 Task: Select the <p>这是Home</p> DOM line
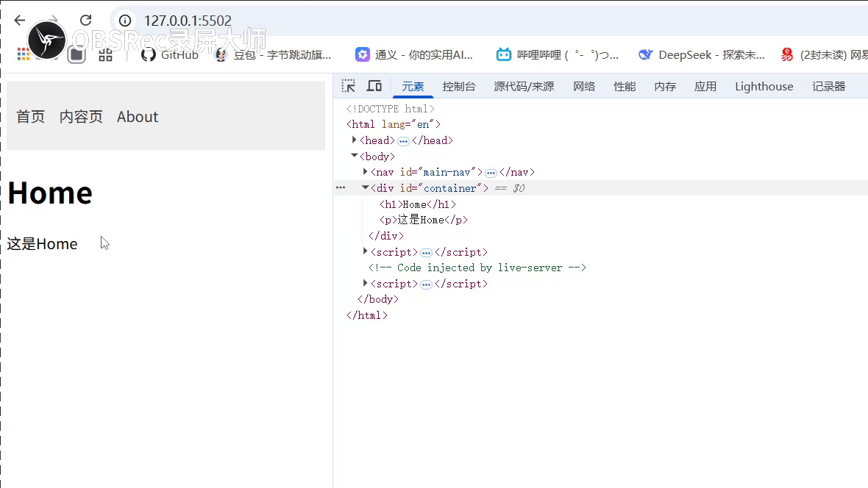click(x=424, y=220)
